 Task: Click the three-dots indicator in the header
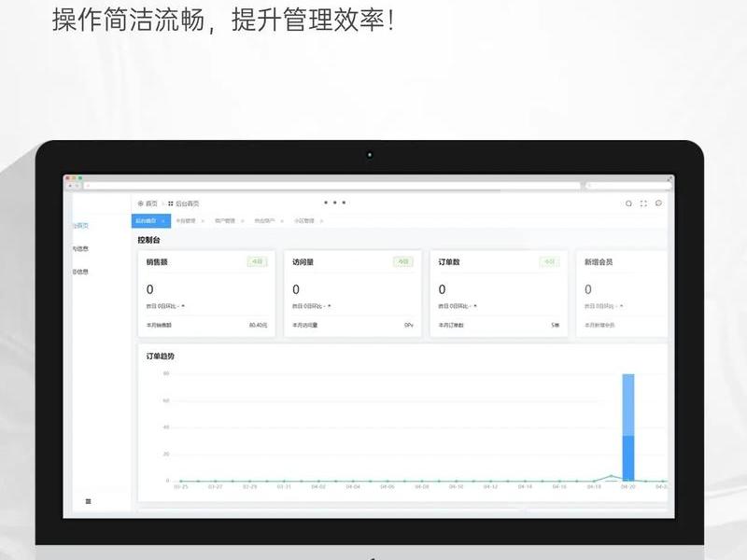[x=335, y=203]
